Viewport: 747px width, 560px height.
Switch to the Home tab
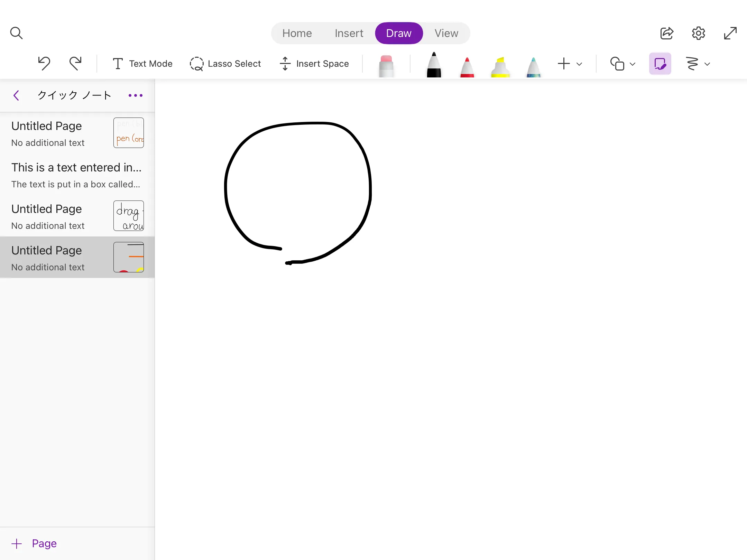(x=296, y=33)
